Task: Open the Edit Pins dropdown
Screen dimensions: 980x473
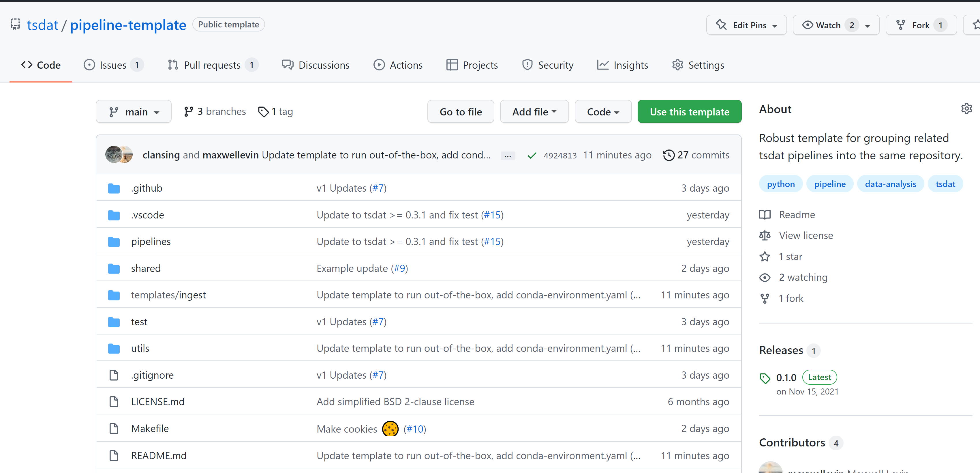Action: (746, 25)
